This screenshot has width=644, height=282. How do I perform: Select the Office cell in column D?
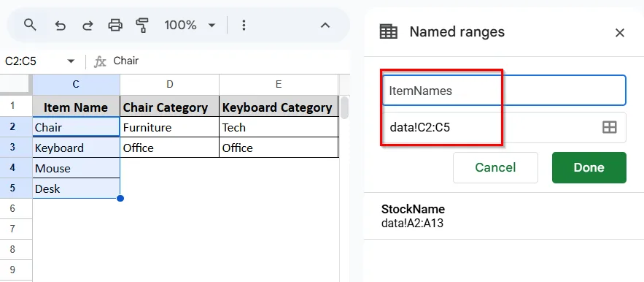click(170, 148)
